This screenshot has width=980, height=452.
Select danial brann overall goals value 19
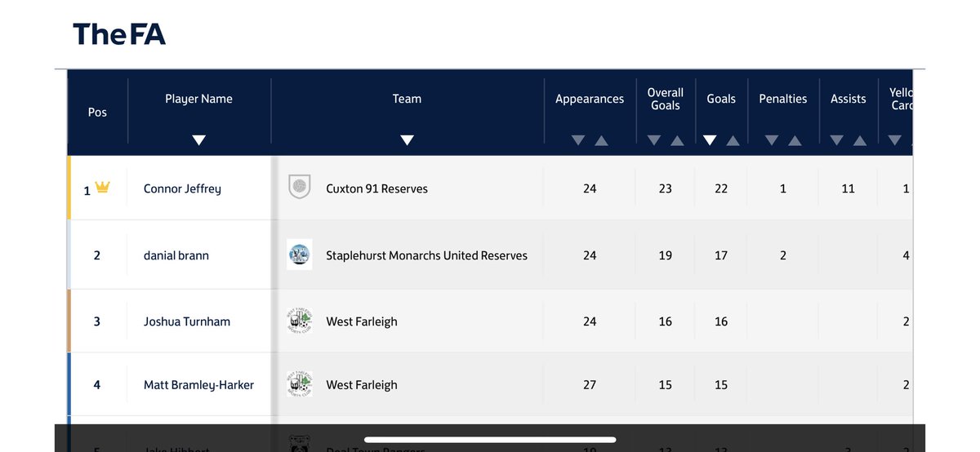[x=666, y=255]
